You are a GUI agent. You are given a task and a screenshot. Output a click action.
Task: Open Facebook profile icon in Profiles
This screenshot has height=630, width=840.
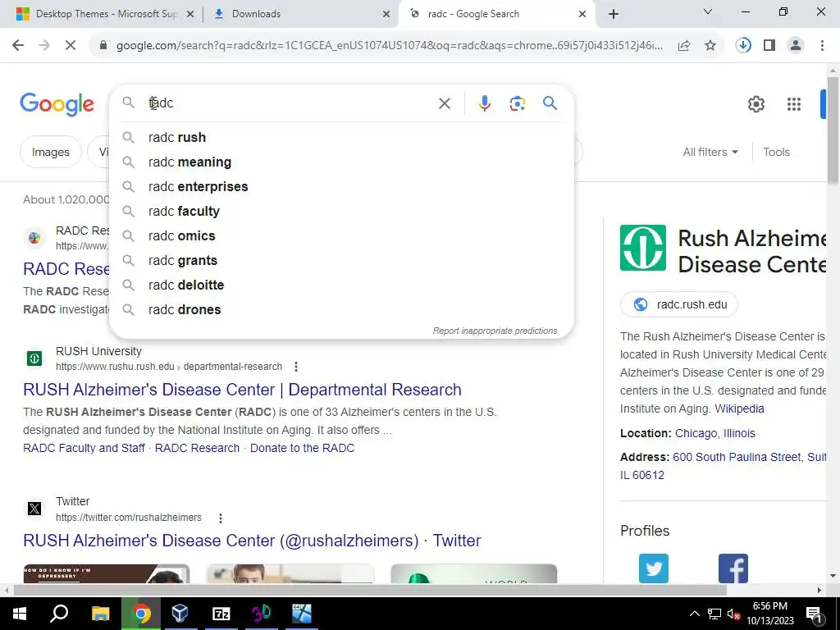tap(733, 568)
